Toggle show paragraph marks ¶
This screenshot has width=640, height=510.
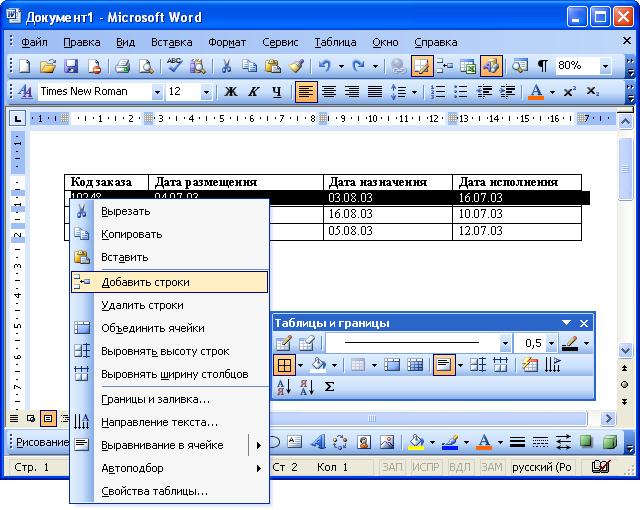542,66
